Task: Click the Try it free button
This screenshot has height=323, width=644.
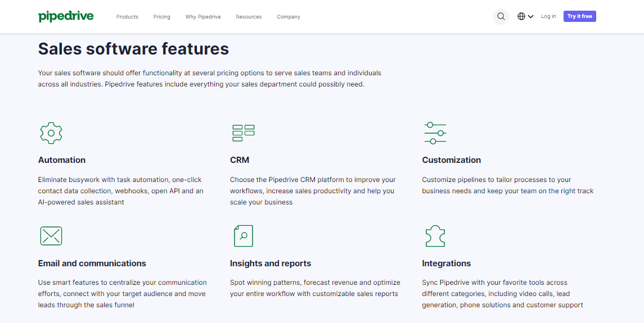Action: (x=579, y=16)
